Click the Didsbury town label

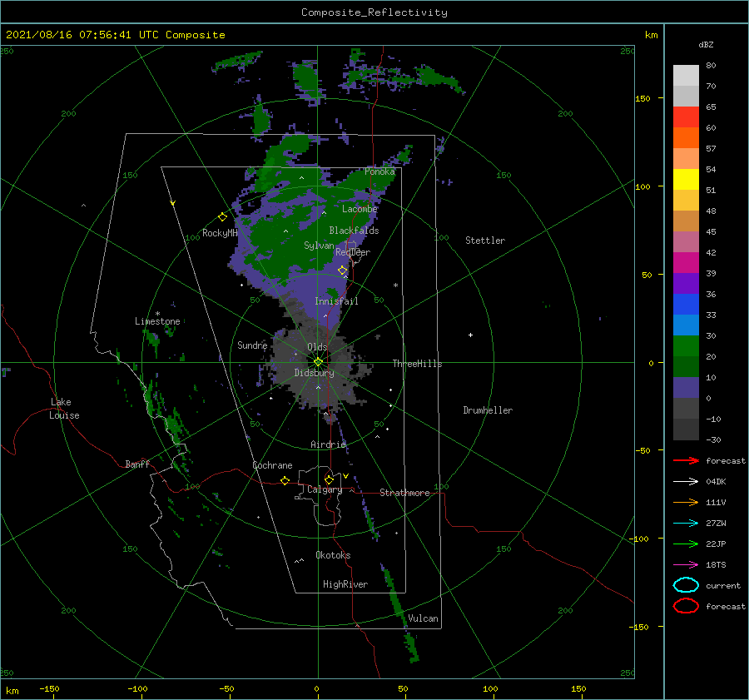(314, 373)
